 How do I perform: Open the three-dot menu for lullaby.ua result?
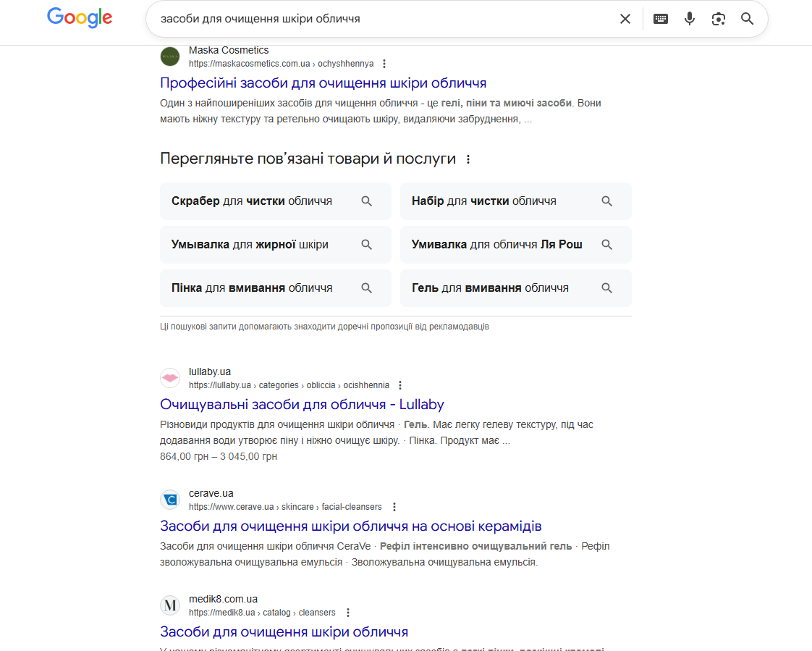pyautogui.click(x=399, y=385)
